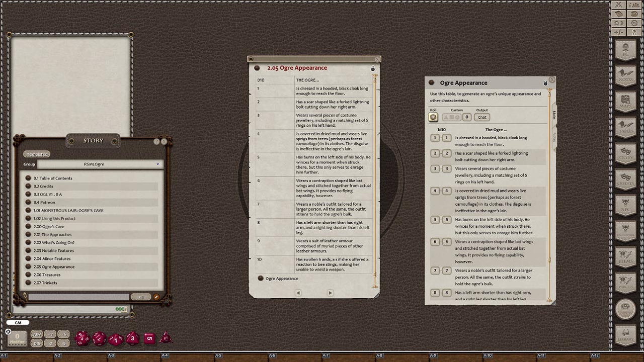The image size is (644, 362).
Task: Click the GM identity field above the dice
Action: pyautogui.click(x=18, y=322)
